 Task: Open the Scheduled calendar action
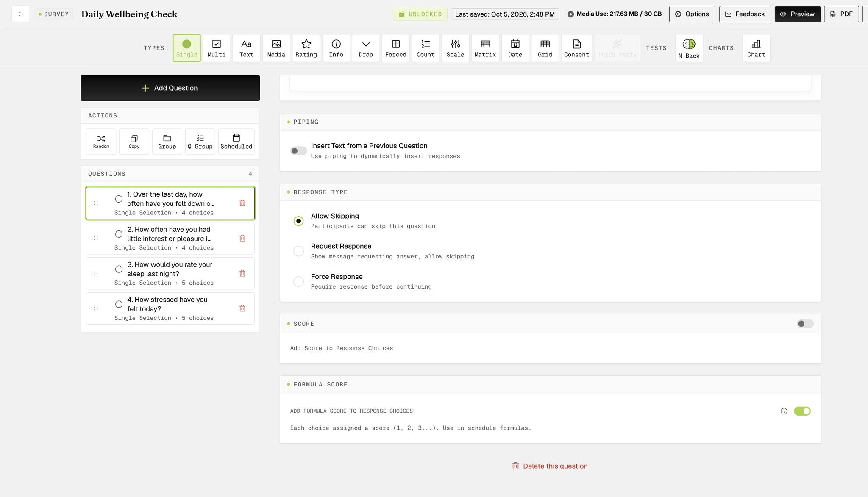pyautogui.click(x=236, y=142)
